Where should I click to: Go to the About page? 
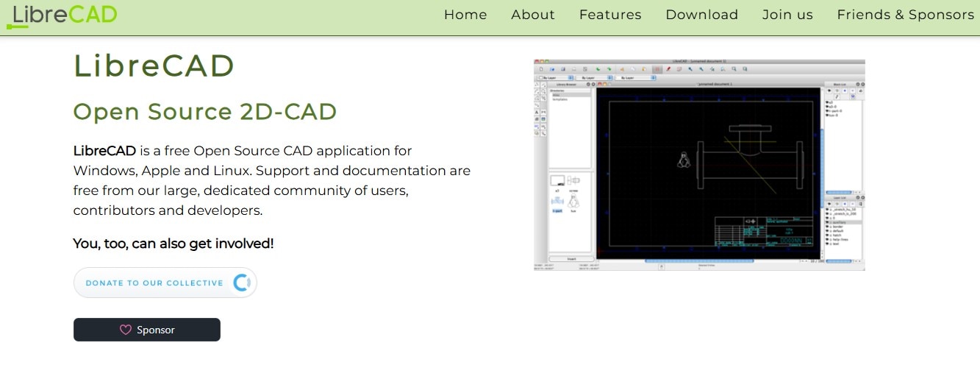(x=533, y=15)
